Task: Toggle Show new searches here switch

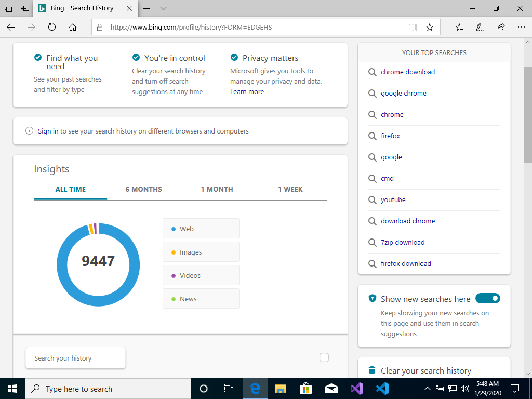Action: click(x=487, y=298)
